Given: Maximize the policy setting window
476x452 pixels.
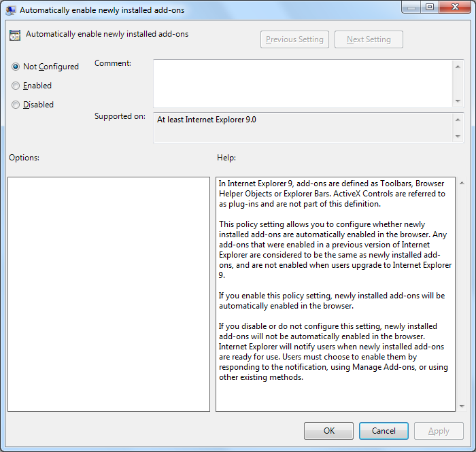Looking at the screenshot, I should pyautogui.click(x=429, y=7).
